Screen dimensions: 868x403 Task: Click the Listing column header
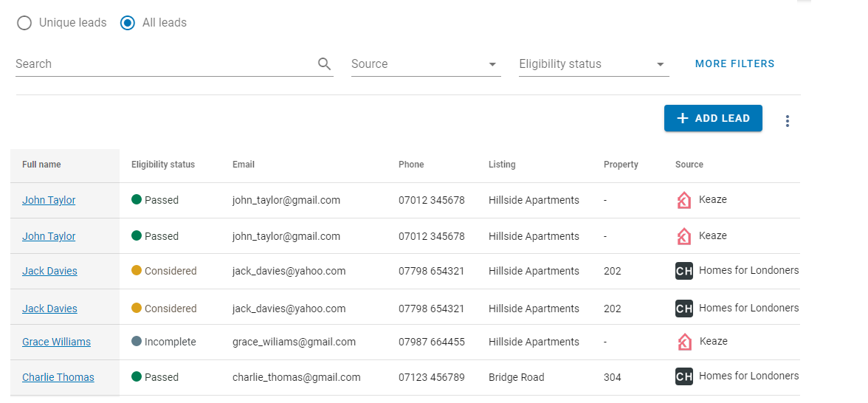click(502, 165)
